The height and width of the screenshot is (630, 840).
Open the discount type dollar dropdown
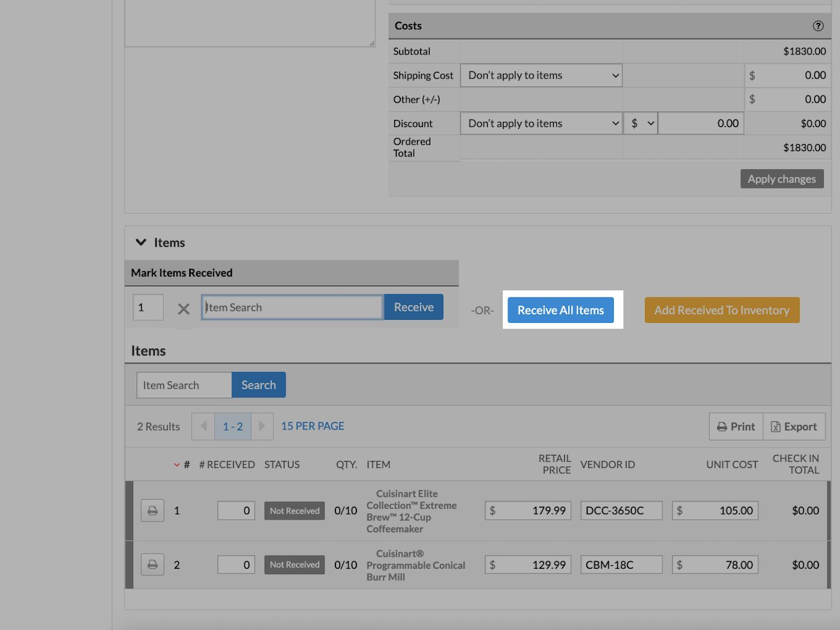click(640, 123)
